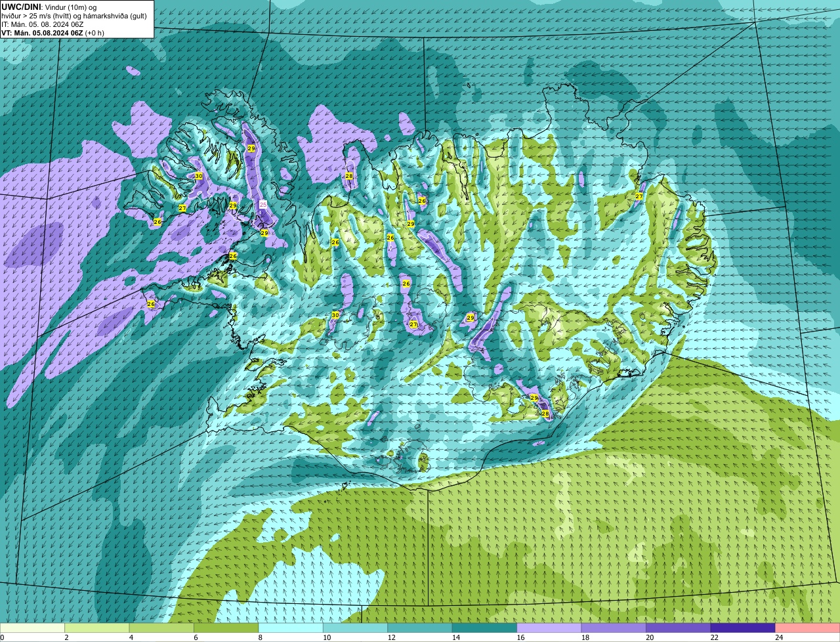Click the '8' tick label on the colour scale
This screenshot has height=642, width=840.
point(261,637)
